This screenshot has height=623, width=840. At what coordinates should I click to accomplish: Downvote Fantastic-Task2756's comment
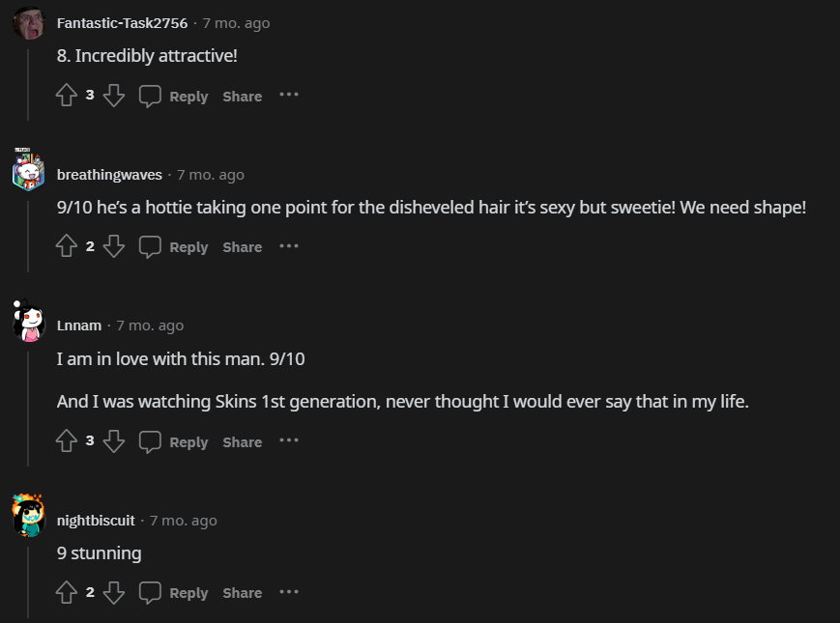coord(114,96)
